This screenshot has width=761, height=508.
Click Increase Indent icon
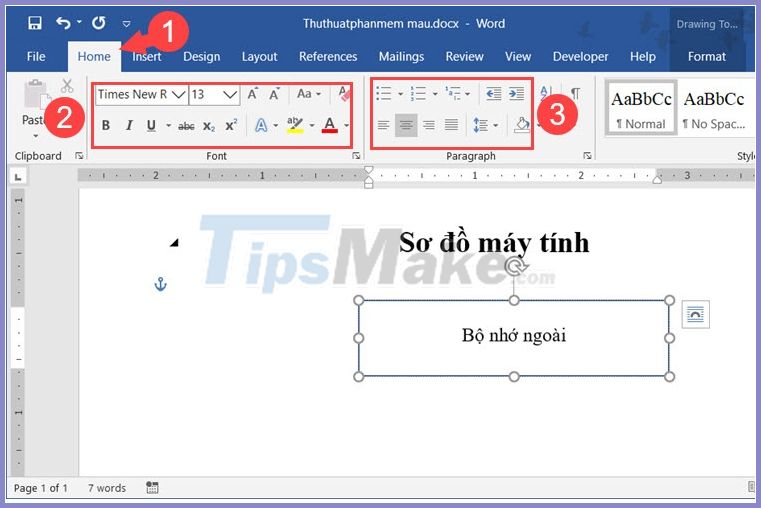coord(516,94)
